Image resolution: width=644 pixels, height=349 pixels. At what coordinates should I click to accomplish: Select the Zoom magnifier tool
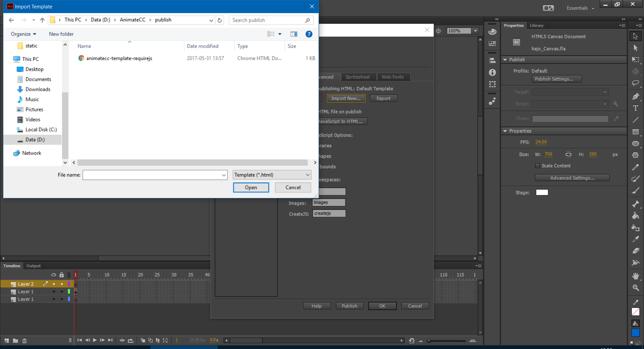click(635, 288)
